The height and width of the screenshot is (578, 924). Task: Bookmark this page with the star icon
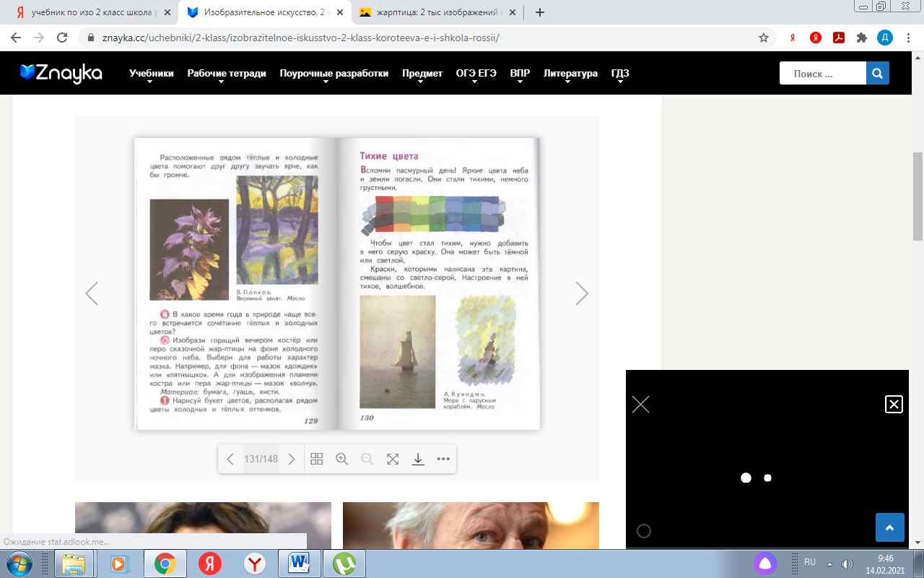(763, 38)
